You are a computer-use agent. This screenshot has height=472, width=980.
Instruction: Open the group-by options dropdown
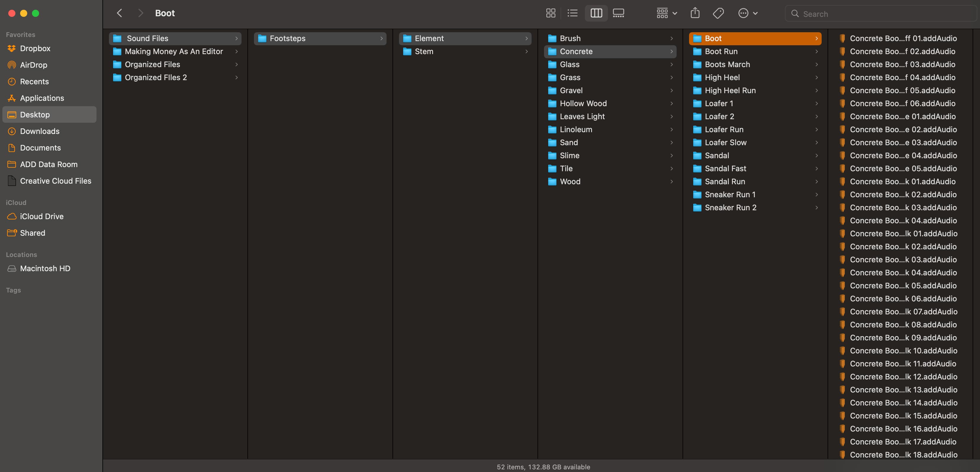667,13
